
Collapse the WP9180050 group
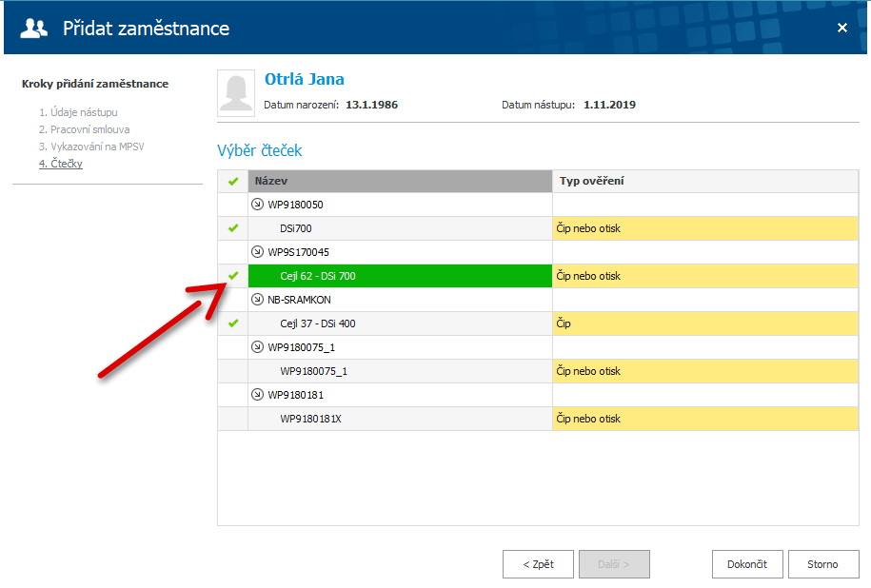pos(257,205)
